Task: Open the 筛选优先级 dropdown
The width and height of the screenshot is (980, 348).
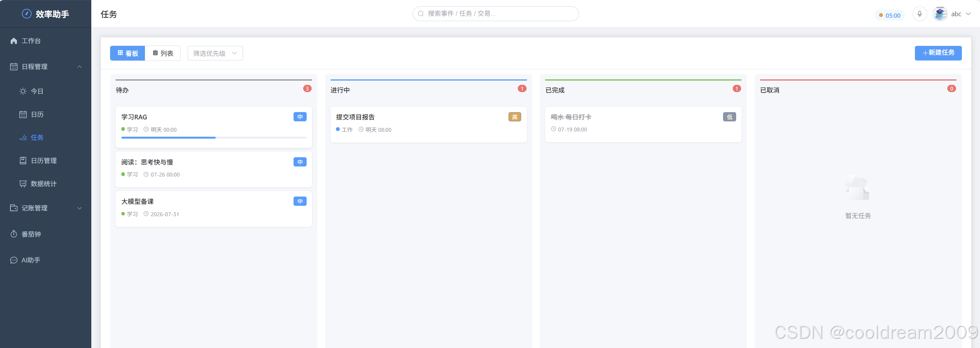Action: coord(215,53)
